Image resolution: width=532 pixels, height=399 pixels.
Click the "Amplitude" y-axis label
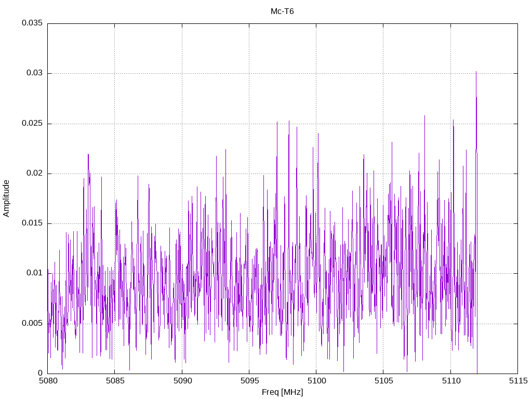(7, 198)
